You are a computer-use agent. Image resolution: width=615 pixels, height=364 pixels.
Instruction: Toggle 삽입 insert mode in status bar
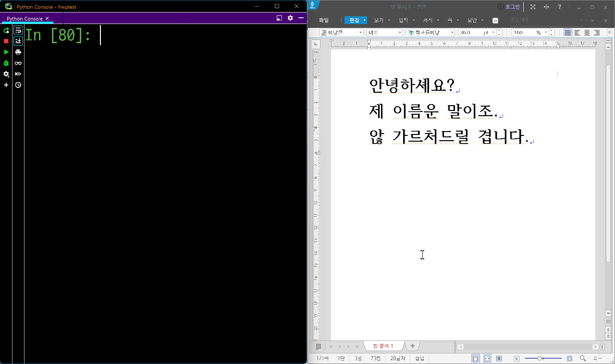(x=419, y=358)
